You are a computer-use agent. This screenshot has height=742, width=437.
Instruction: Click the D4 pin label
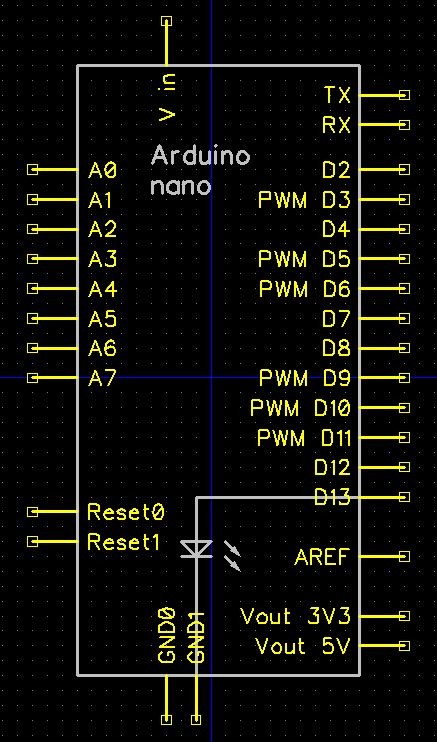[337, 229]
